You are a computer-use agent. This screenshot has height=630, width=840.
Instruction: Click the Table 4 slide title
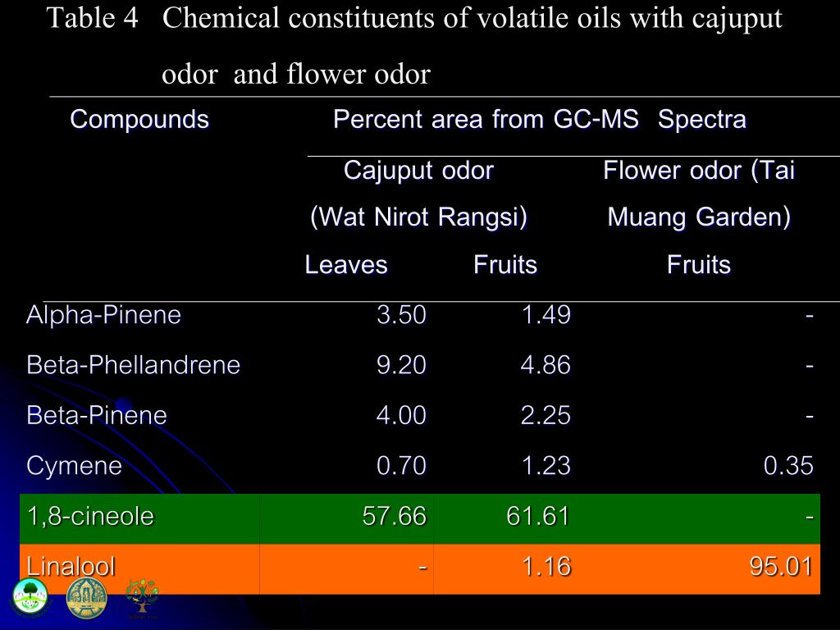[414, 46]
